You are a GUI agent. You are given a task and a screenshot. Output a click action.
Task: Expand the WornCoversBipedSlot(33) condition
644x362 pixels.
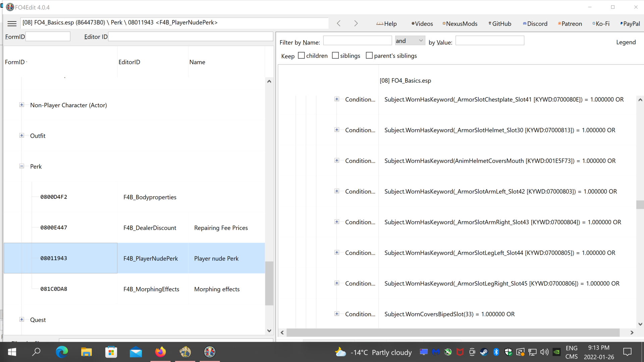coord(337,314)
